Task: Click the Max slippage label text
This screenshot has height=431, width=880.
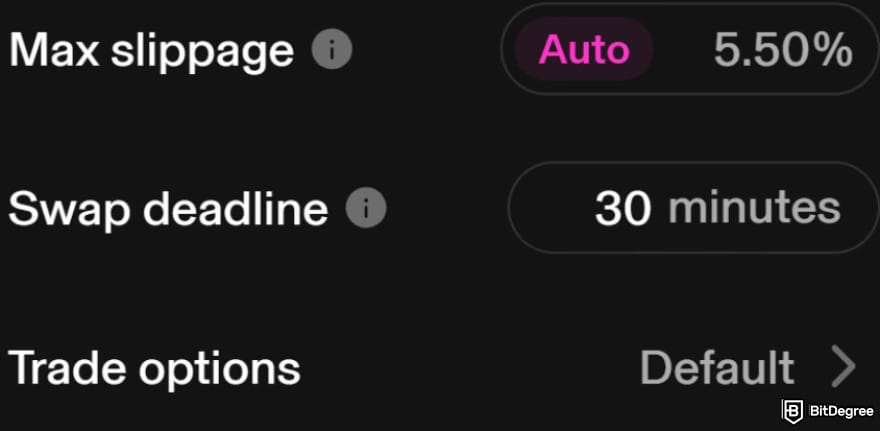Action: pos(152,52)
